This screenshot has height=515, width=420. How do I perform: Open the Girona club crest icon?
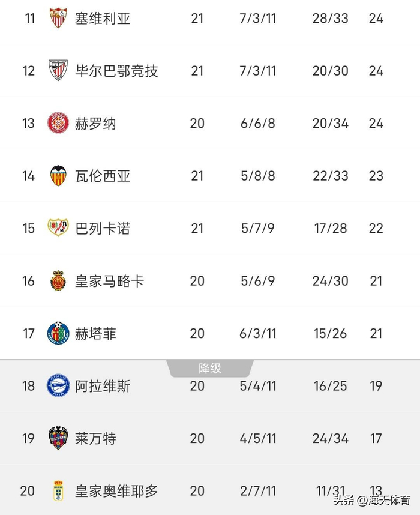coord(58,124)
